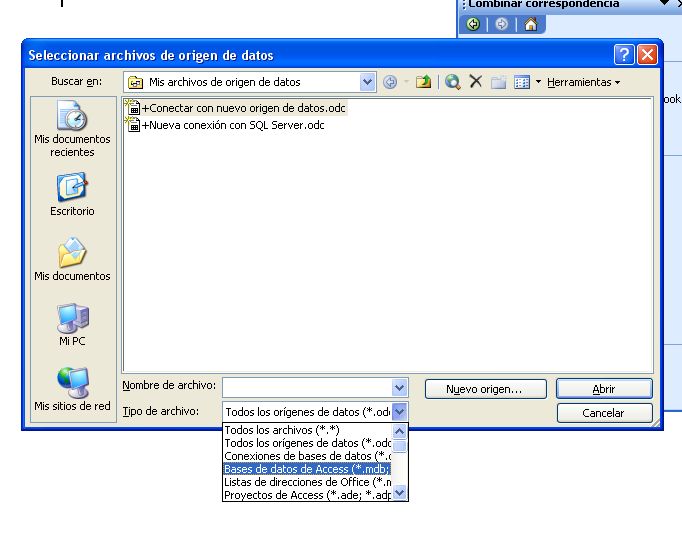Collapse the Tipo de archivo dropdown
Viewport: 682px width, 544px height.
coord(400,411)
